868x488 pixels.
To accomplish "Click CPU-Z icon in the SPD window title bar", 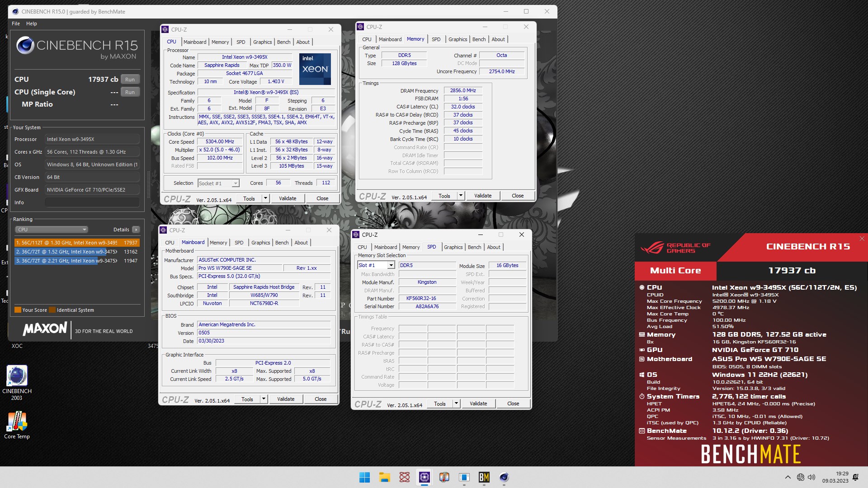I will coord(356,235).
